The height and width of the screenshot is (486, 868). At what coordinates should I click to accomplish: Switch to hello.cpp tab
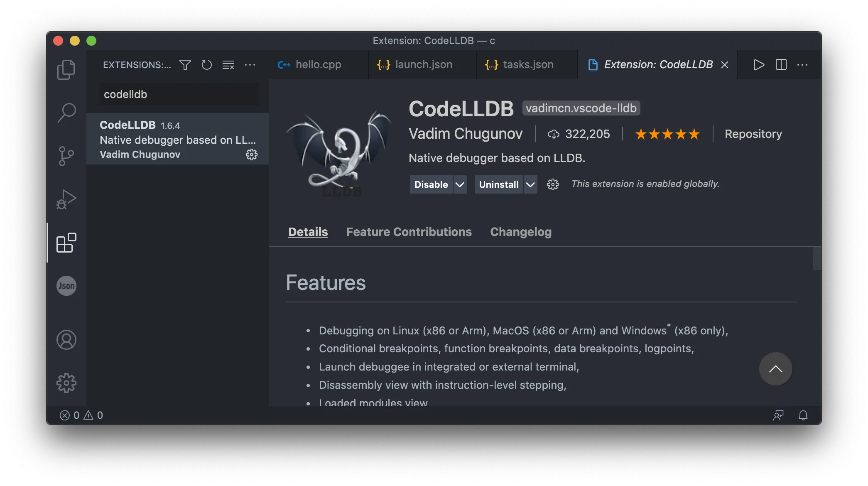[x=319, y=65]
